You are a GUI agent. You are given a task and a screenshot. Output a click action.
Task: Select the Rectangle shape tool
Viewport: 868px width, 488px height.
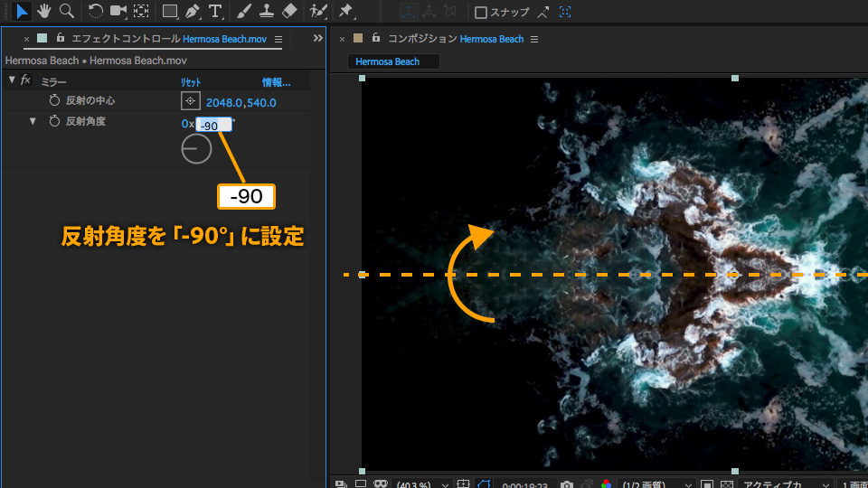[x=169, y=11]
